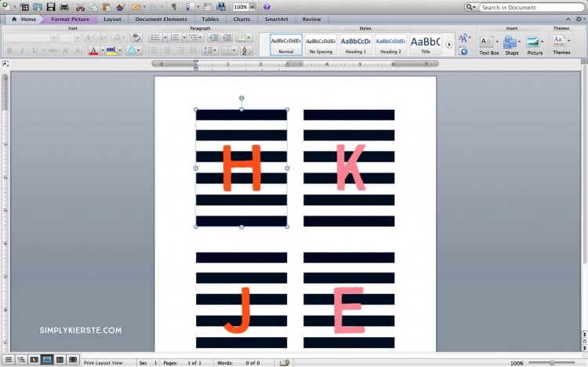
Task: Click the Print icon
Action: point(64,7)
